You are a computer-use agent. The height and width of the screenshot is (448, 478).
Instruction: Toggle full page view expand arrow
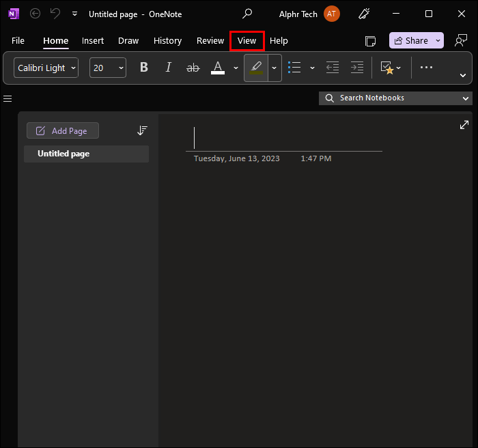coord(464,125)
